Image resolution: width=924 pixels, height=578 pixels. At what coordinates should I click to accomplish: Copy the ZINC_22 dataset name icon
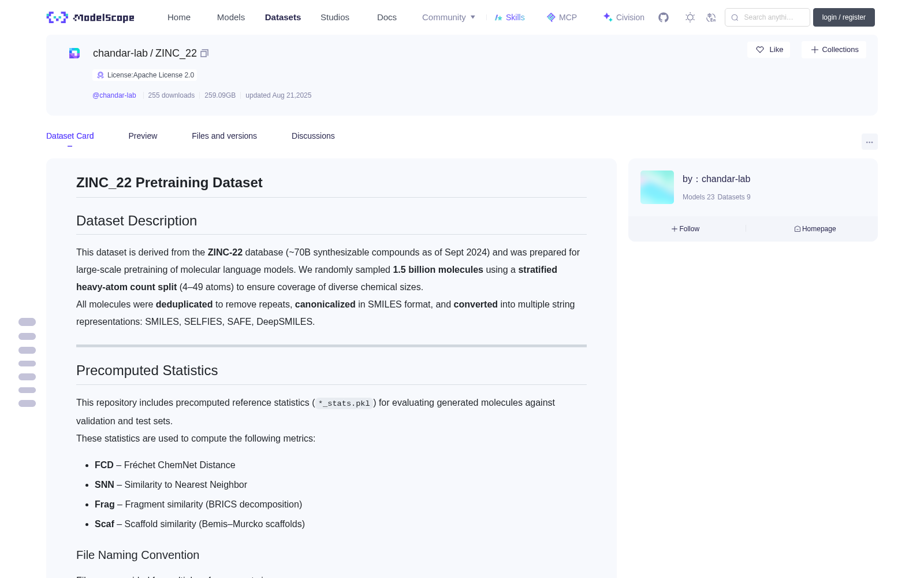point(204,53)
